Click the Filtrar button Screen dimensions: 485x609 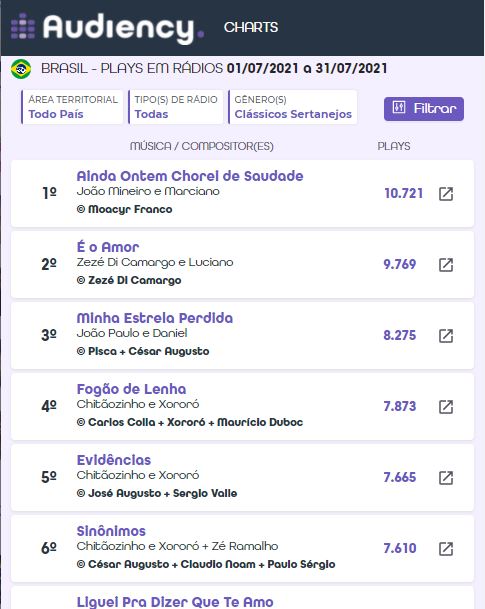(424, 109)
